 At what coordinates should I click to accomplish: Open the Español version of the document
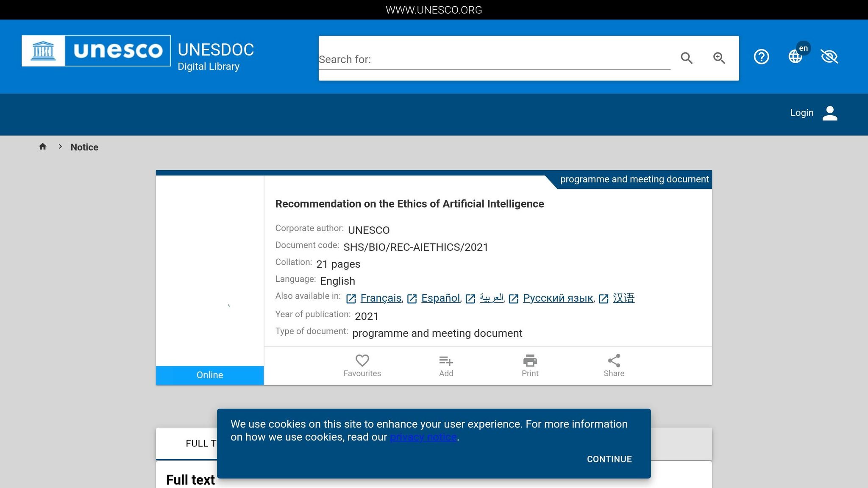pos(440,298)
